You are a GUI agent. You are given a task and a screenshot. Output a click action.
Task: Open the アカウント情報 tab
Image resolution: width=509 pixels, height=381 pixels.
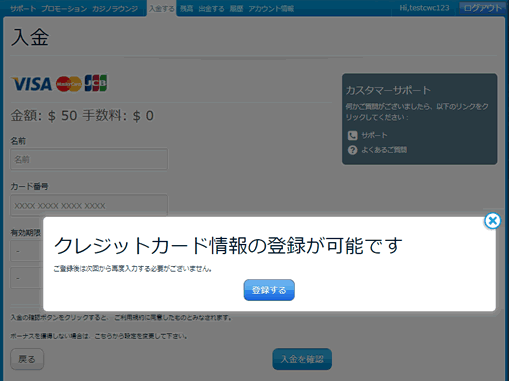(271, 9)
